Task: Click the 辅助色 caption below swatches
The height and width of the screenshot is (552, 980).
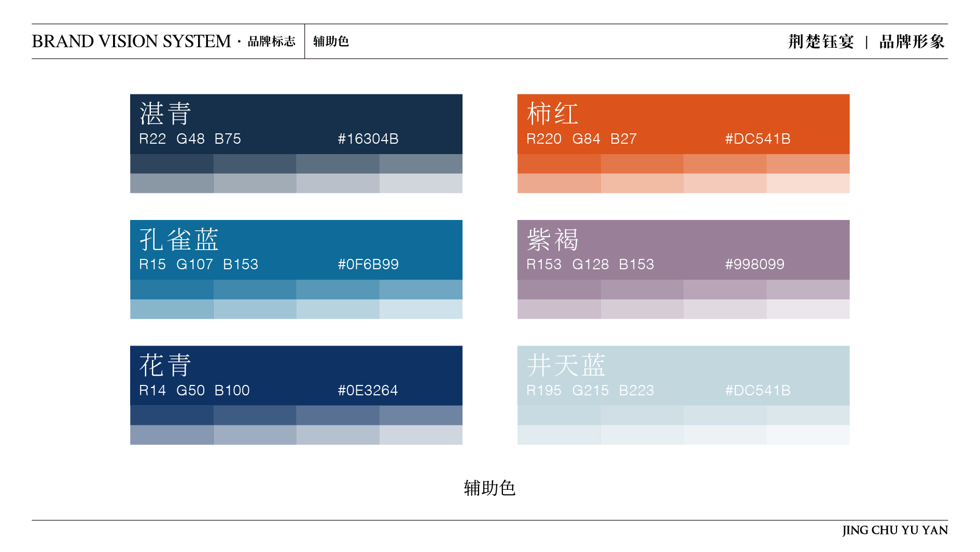Action: [489, 488]
